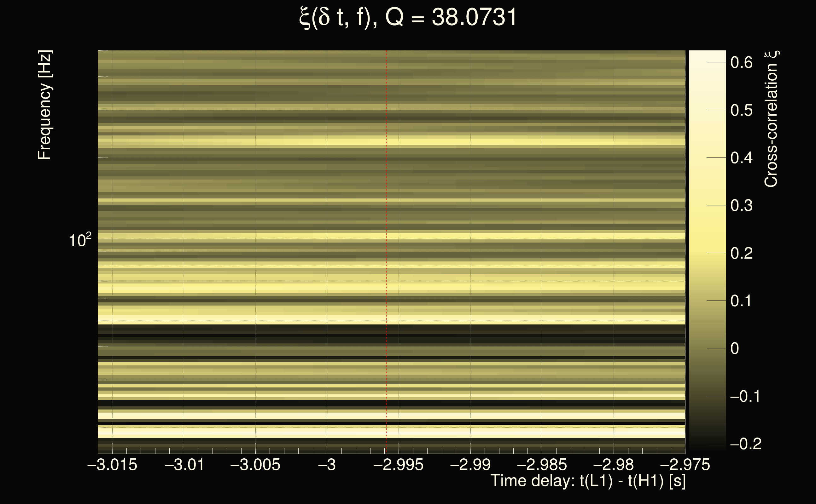816x504 pixels.
Task: Click the −2.98 x-axis tick label
Action: coord(613,465)
